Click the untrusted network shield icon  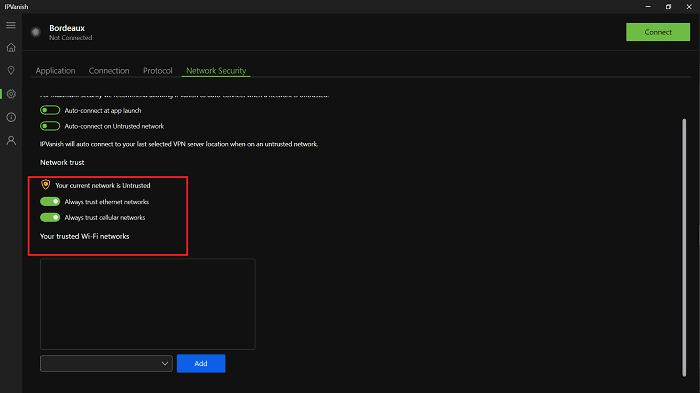tap(46, 184)
